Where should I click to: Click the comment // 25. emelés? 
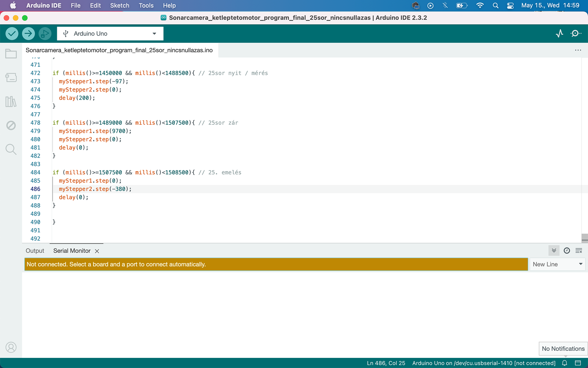coord(220,172)
